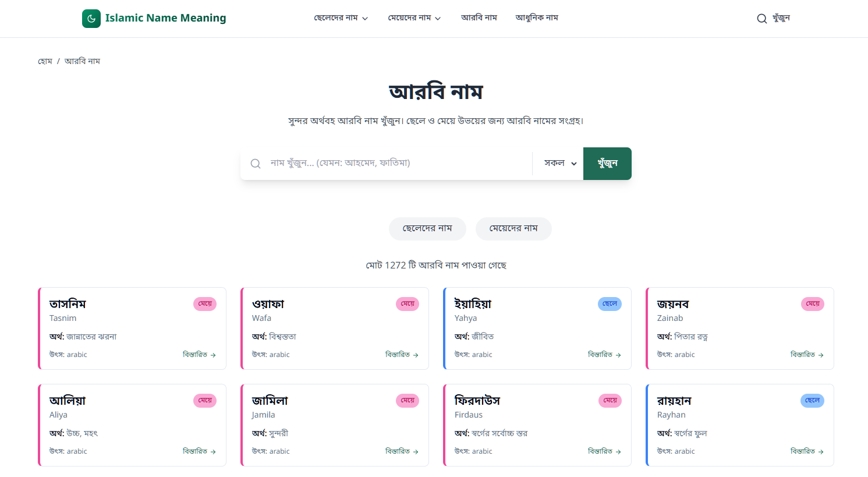Image resolution: width=868 pixels, height=477 pixels.
Task: Toggle the মেয়েদের নাম filter pill
Action: click(513, 229)
